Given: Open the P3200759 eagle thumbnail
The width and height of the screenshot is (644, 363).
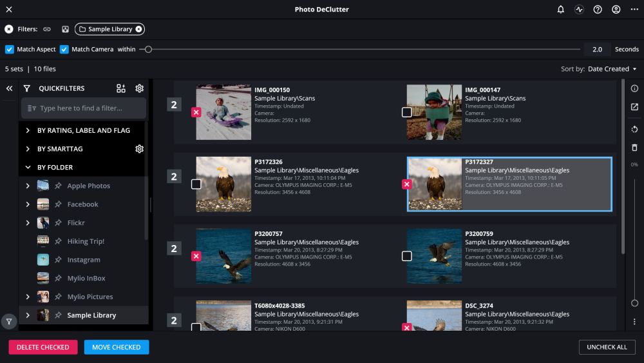Looking at the screenshot, I should coord(434,256).
